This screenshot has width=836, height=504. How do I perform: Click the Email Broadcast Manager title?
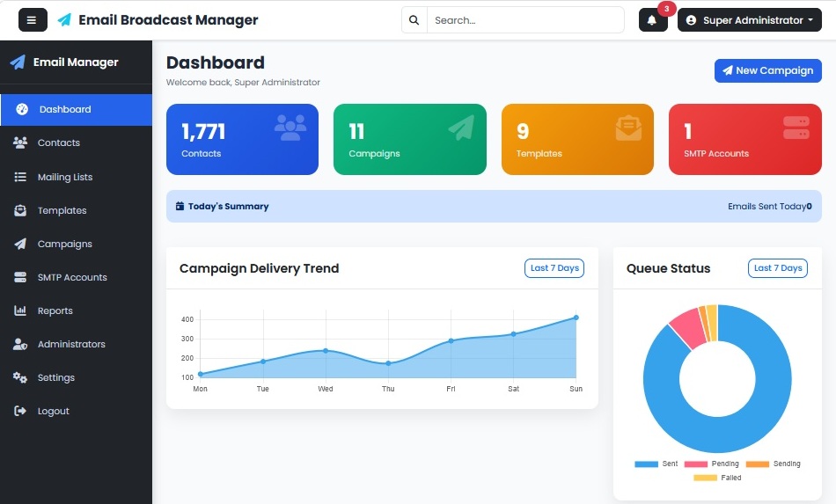pos(168,20)
